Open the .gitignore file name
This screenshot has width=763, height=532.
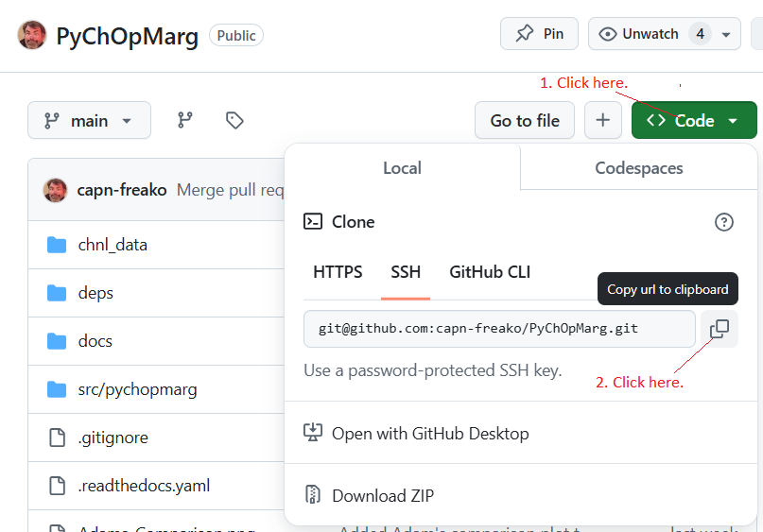tap(113, 438)
